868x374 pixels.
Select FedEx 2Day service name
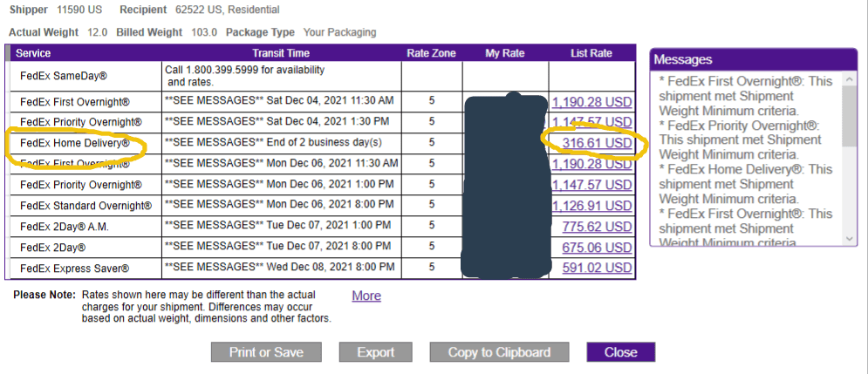pyautogui.click(x=53, y=248)
